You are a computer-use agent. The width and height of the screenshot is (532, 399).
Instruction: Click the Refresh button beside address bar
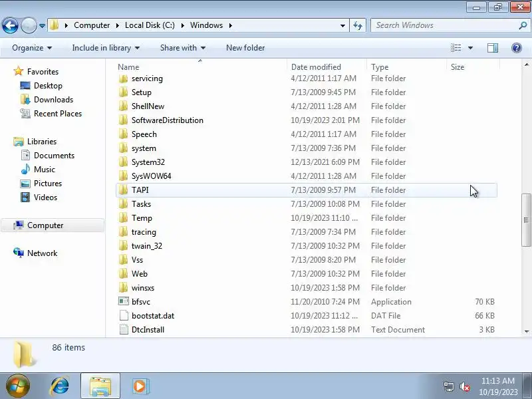358,25
